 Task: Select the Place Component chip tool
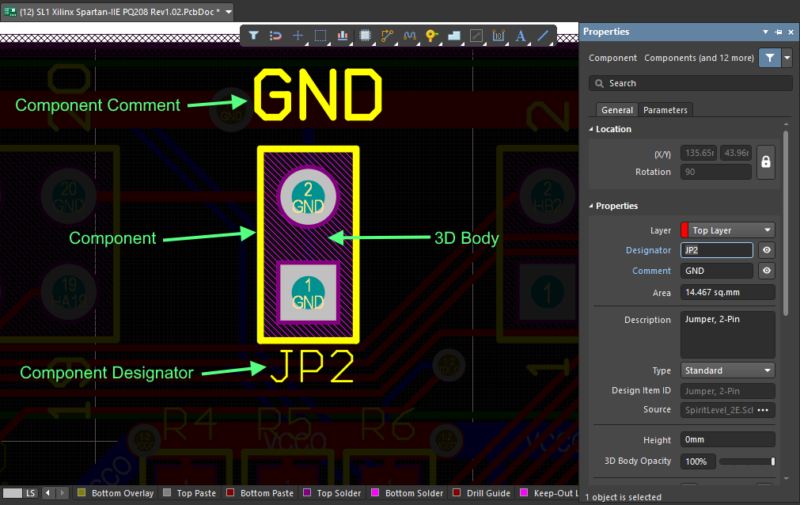[x=365, y=36]
